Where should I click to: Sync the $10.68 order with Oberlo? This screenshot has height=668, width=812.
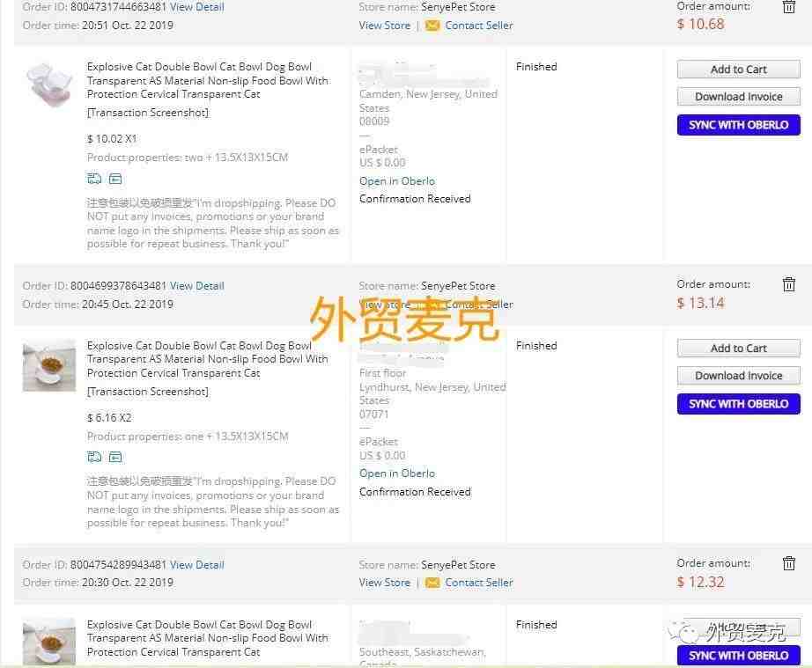tap(738, 125)
